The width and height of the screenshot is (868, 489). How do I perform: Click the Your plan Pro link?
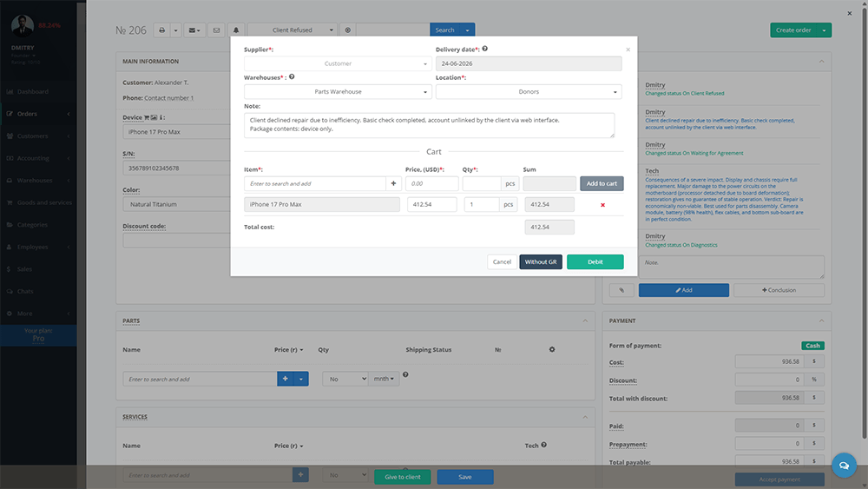tap(38, 335)
